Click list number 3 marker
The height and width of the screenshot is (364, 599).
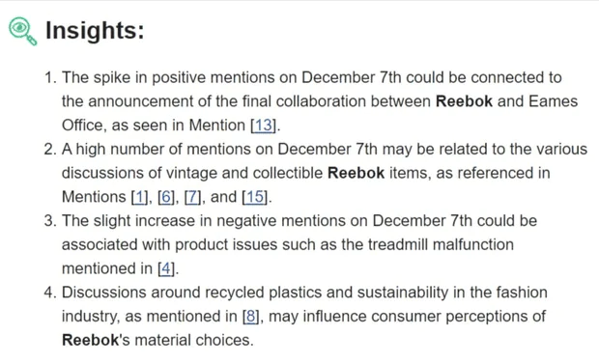point(50,221)
